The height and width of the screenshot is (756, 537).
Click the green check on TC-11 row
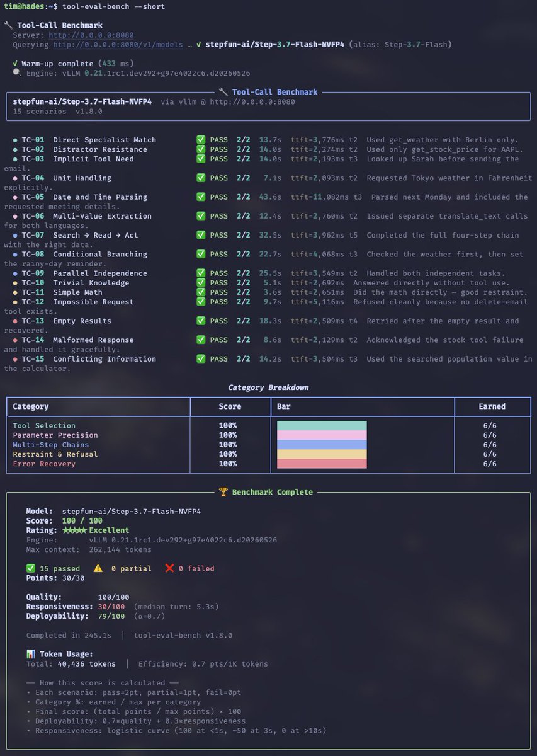[x=201, y=292]
